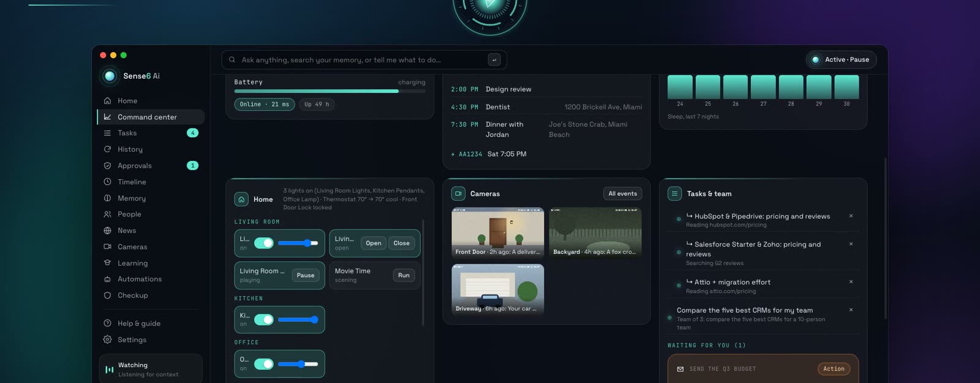Open the Backyard camera thumbnail
The width and height of the screenshot is (980, 383).
(595, 232)
